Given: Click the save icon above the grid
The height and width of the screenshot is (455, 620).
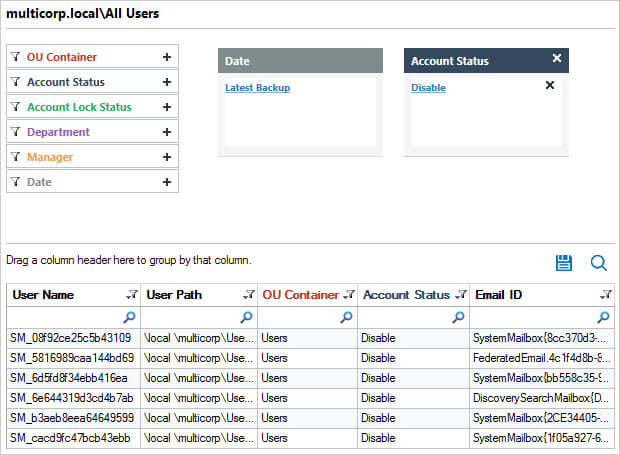Looking at the screenshot, I should click(x=564, y=262).
